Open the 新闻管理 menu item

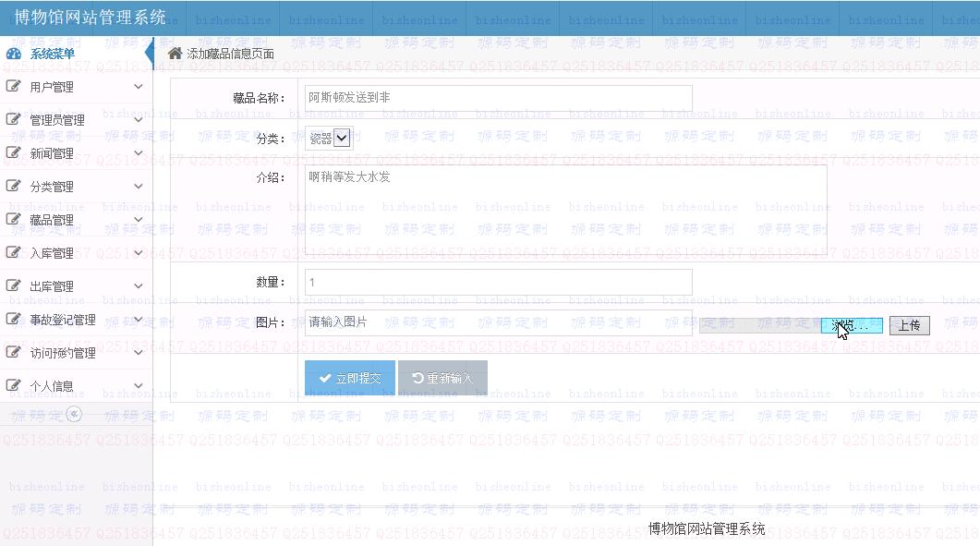pyautogui.click(x=77, y=153)
